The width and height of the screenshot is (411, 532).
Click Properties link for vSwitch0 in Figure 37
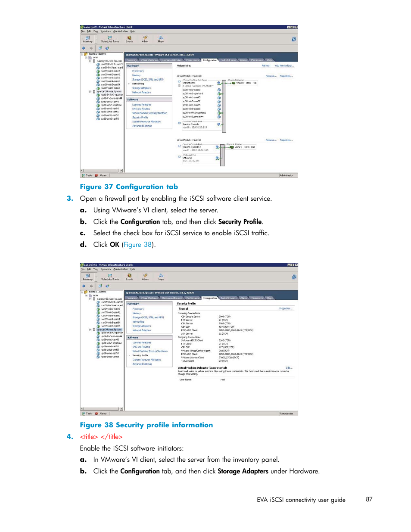pos(286,76)
